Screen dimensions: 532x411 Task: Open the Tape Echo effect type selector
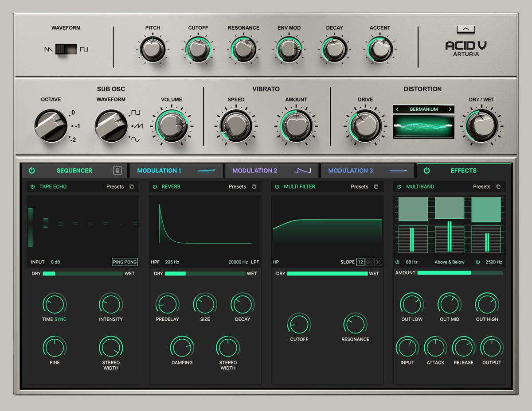(x=53, y=187)
